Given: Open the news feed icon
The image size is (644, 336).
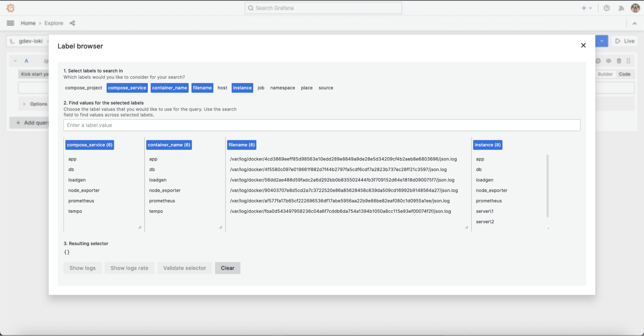Looking at the screenshot, I should click(621, 8).
